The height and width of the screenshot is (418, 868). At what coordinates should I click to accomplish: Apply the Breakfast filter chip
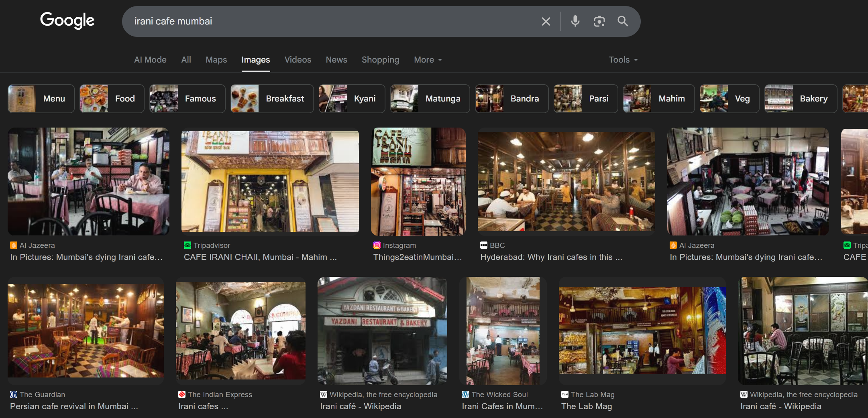tap(272, 99)
